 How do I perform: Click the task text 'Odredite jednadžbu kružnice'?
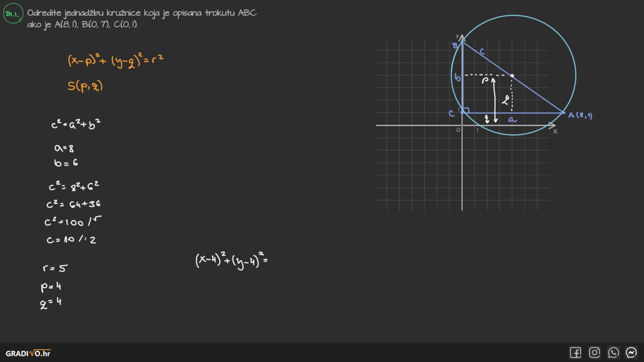point(84,13)
